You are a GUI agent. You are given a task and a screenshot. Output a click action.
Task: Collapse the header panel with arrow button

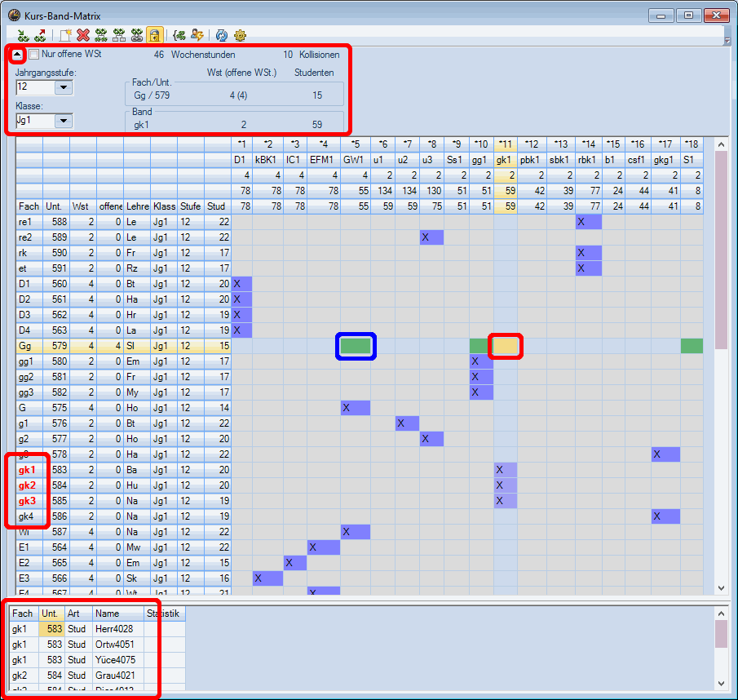coord(18,55)
